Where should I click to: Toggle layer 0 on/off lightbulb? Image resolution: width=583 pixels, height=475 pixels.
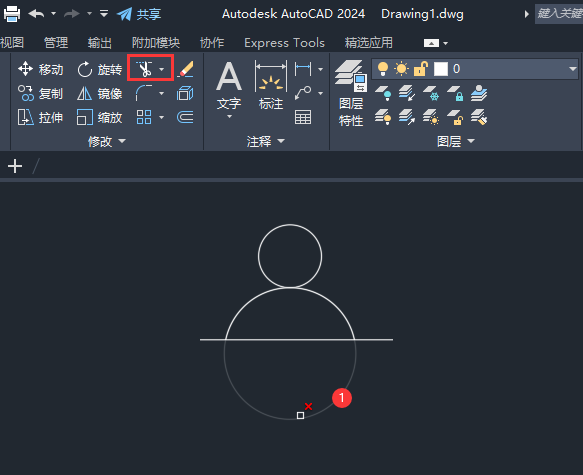coord(383,69)
